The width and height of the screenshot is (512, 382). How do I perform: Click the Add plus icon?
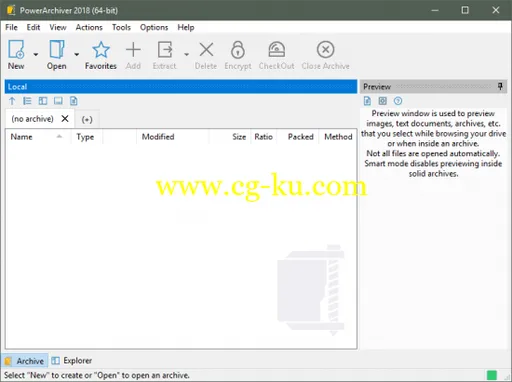tap(133, 50)
